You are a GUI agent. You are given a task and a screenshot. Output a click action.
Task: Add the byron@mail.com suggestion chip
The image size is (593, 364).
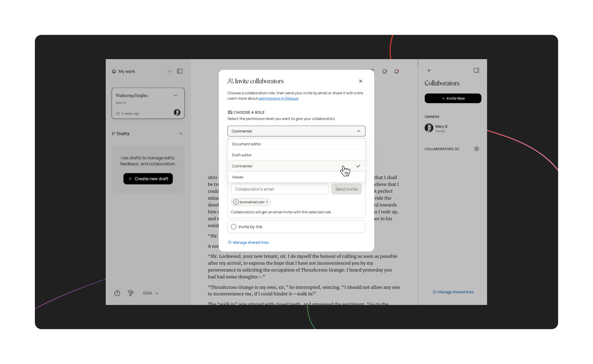(251, 202)
